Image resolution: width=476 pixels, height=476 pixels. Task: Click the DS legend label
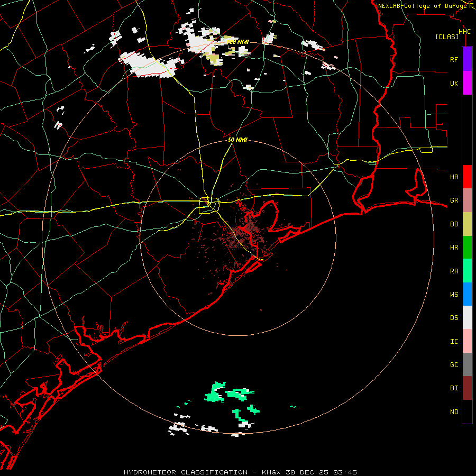pos(454,318)
